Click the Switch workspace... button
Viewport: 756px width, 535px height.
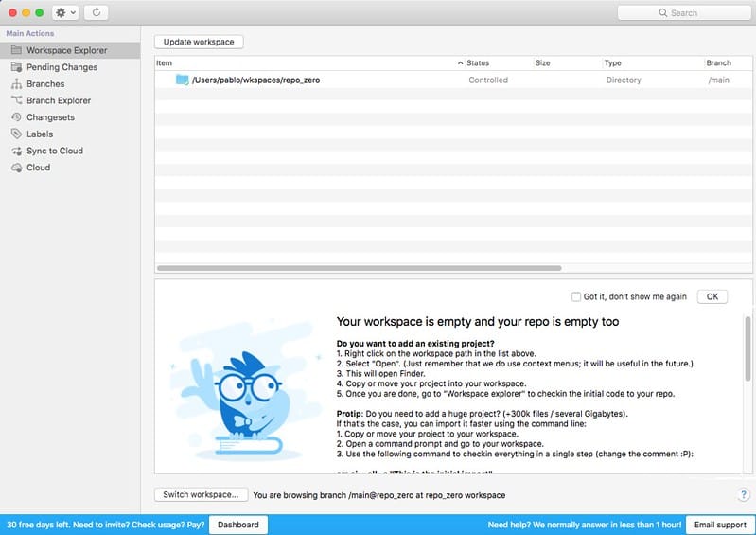(x=201, y=494)
